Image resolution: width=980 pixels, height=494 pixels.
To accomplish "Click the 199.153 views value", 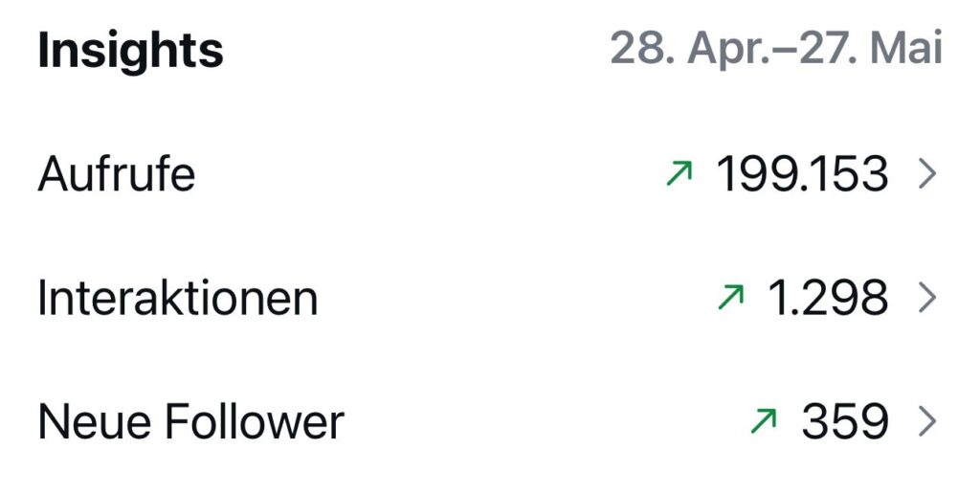I will pyautogui.click(x=803, y=174).
